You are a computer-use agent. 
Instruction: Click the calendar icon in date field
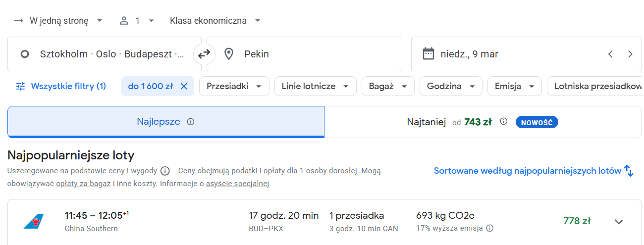429,54
